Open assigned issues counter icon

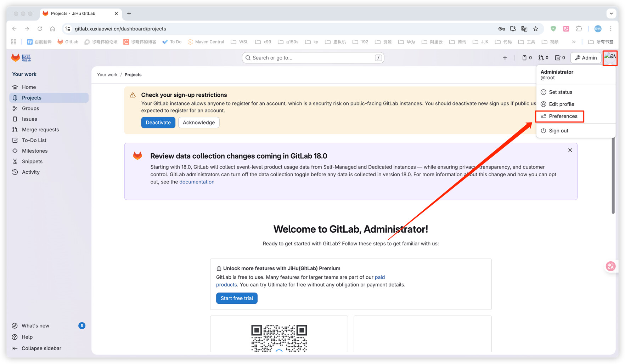527,58
